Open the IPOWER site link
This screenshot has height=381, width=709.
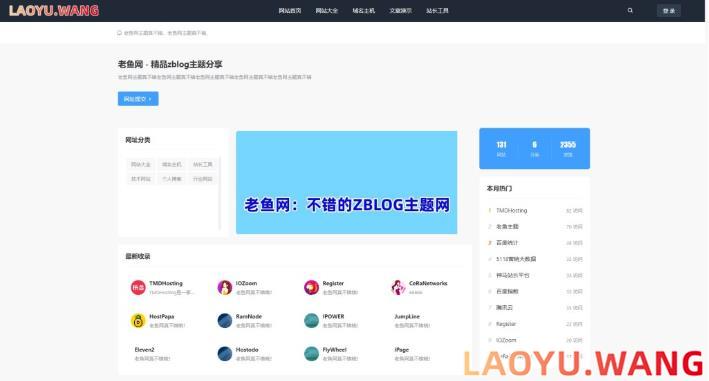pos(333,316)
